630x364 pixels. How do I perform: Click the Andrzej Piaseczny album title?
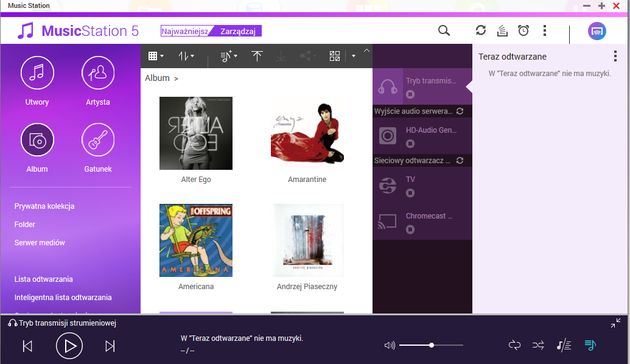(x=307, y=286)
